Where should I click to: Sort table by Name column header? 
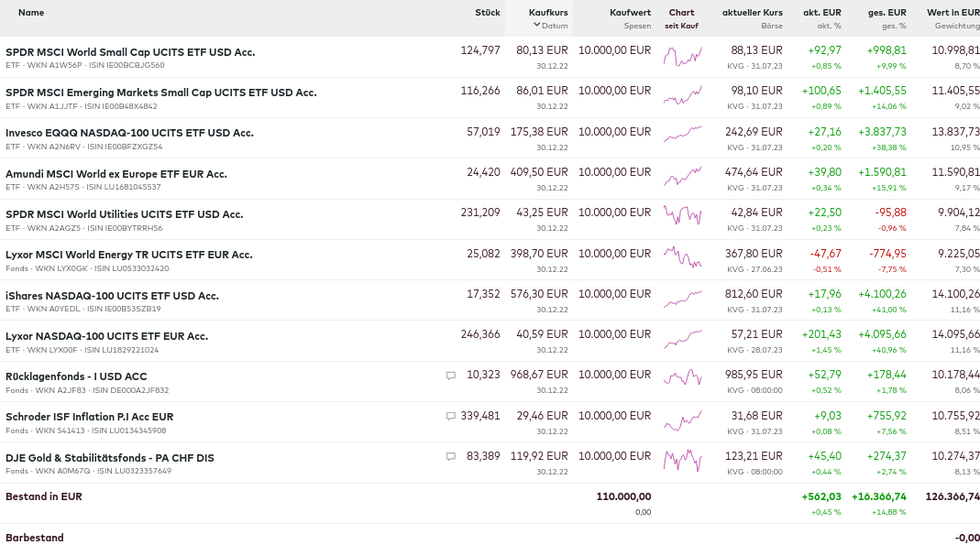[x=31, y=12]
